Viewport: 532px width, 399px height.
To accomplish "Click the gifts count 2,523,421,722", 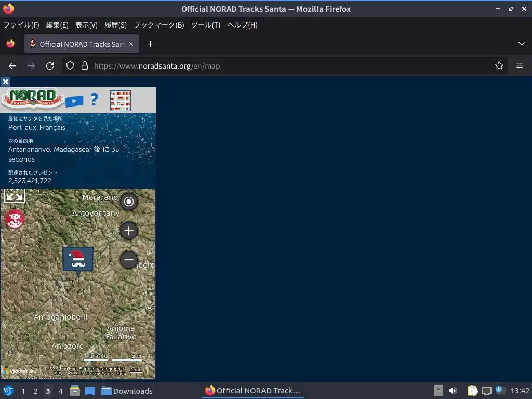I will pos(30,181).
